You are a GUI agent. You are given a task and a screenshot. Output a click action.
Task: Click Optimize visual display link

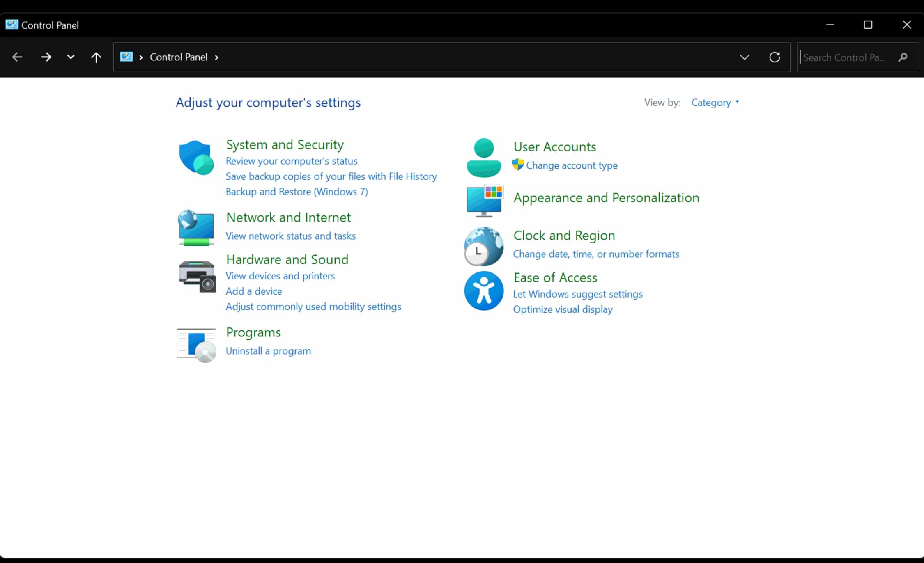(563, 309)
